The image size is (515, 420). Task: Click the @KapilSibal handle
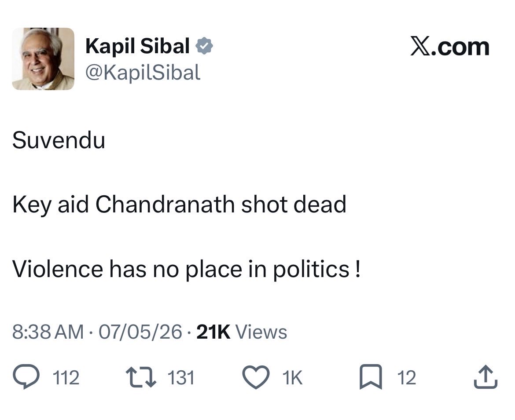pos(143,73)
